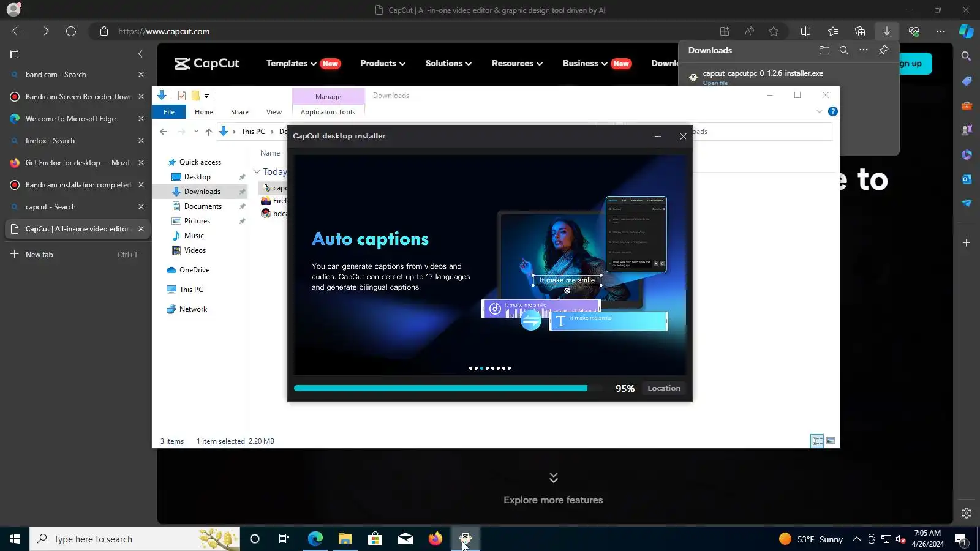The height and width of the screenshot is (551, 980).
Task: Click Location button in CapCut installer
Action: tap(664, 388)
